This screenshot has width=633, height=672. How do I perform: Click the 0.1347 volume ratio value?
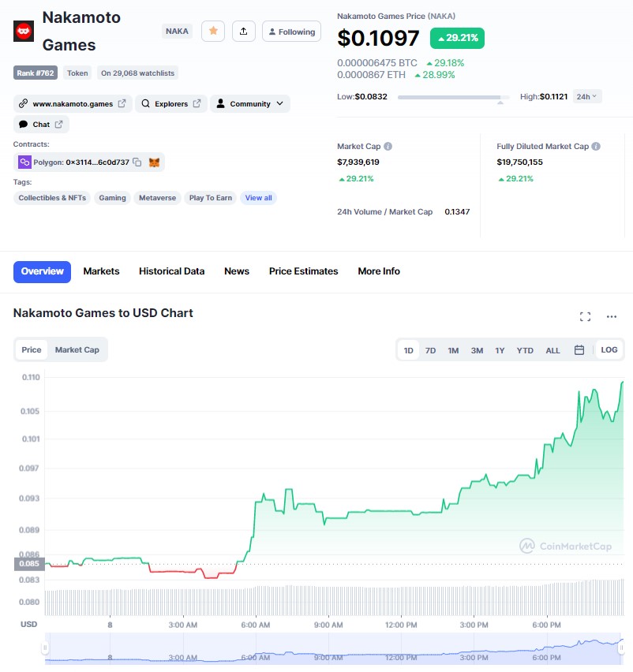(457, 211)
